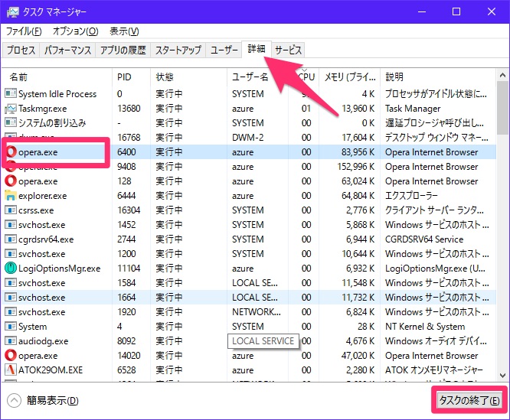Click the CGRDSRV64 Service description
510x420 pixels.
tap(424, 239)
